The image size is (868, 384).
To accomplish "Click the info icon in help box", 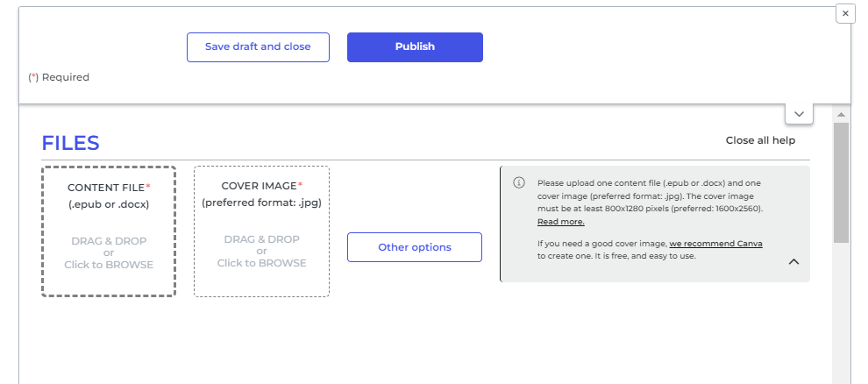I will [519, 182].
